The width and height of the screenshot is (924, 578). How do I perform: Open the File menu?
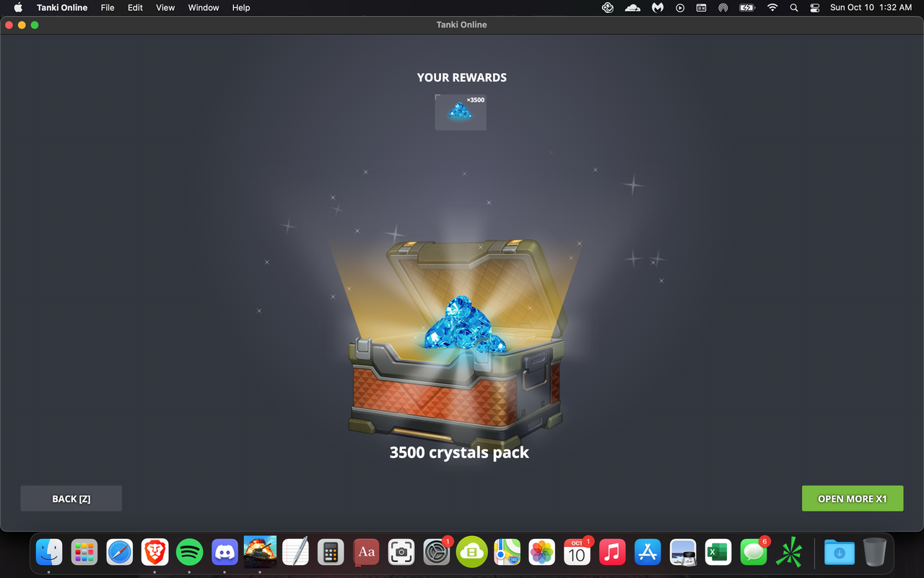(x=108, y=7)
